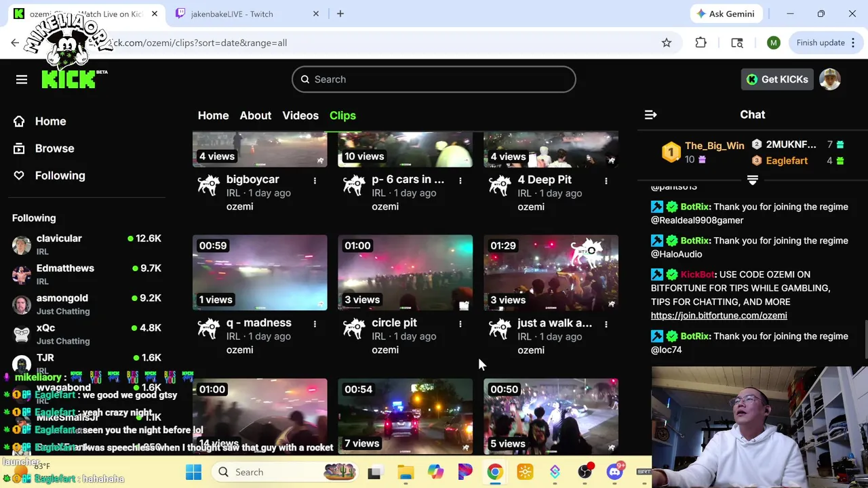This screenshot has width=868, height=488.
Task: Click the user profile avatar
Action: pos(830,79)
